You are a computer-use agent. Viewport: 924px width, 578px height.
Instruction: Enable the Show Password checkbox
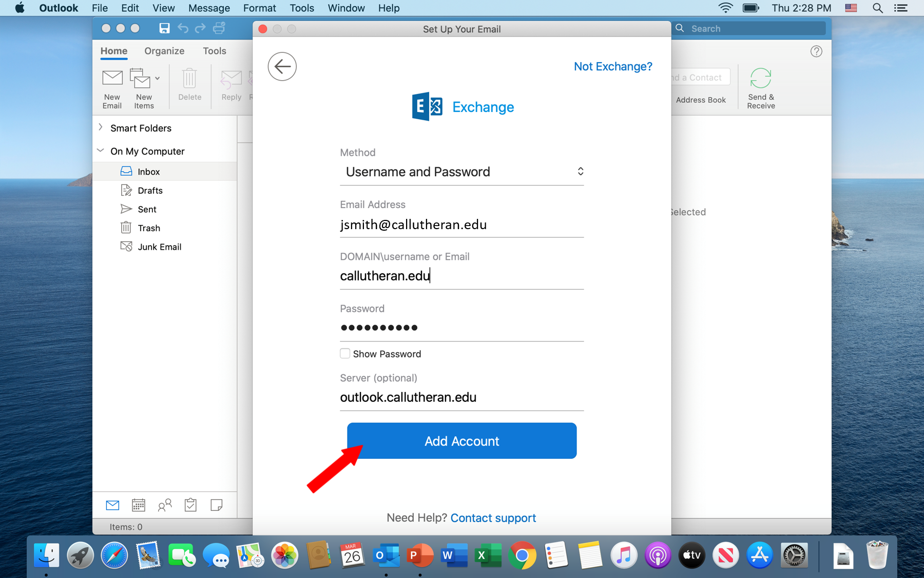click(345, 353)
